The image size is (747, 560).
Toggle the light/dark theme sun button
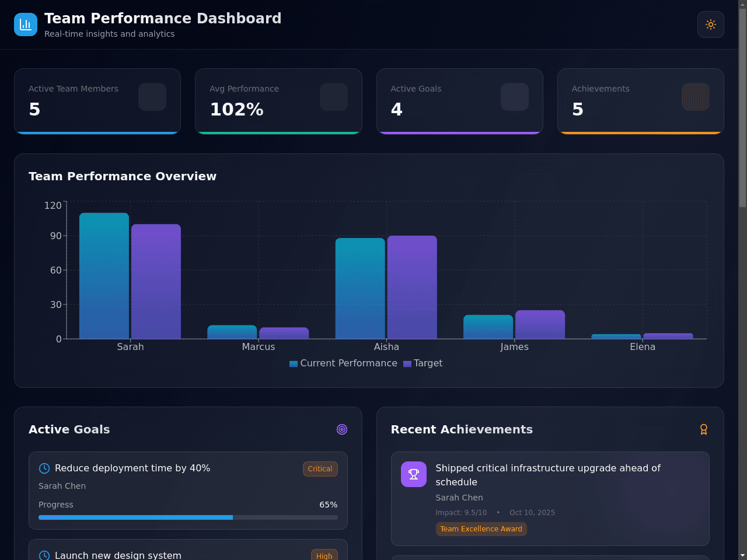click(x=711, y=24)
